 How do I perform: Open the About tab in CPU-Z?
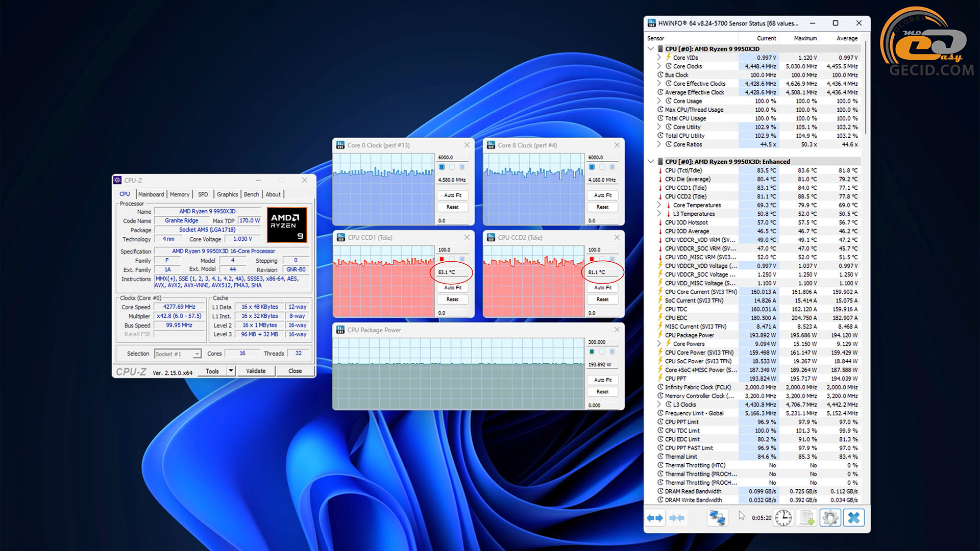click(273, 194)
